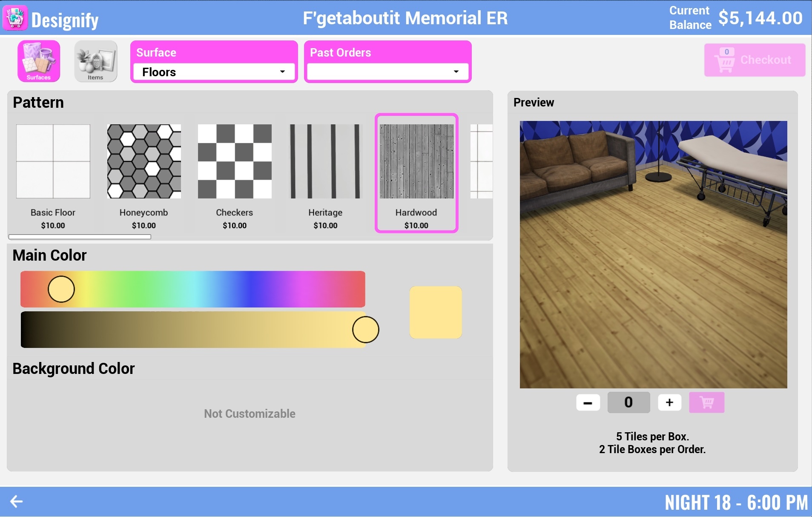The image size is (812, 517).
Task: Open Checkout cart button
Action: pos(755,60)
